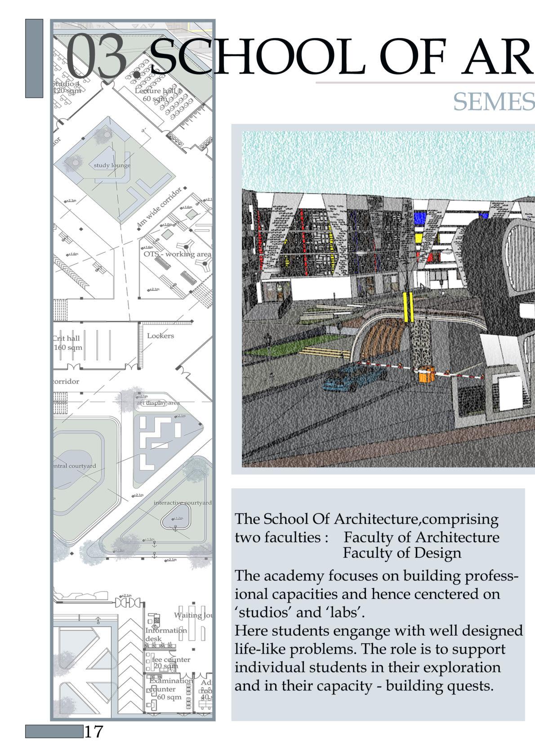
Task: Click the 'and in their capacity - building quests.' line
Action: coord(364,686)
